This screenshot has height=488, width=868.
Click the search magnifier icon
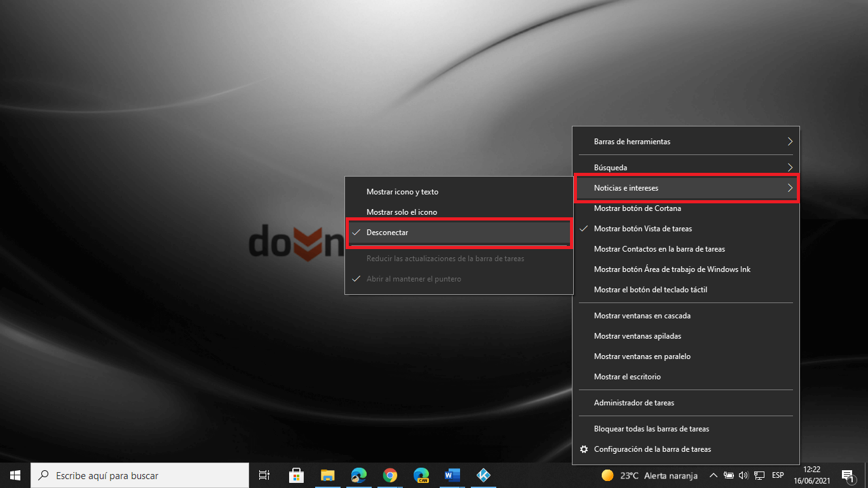coord(44,475)
